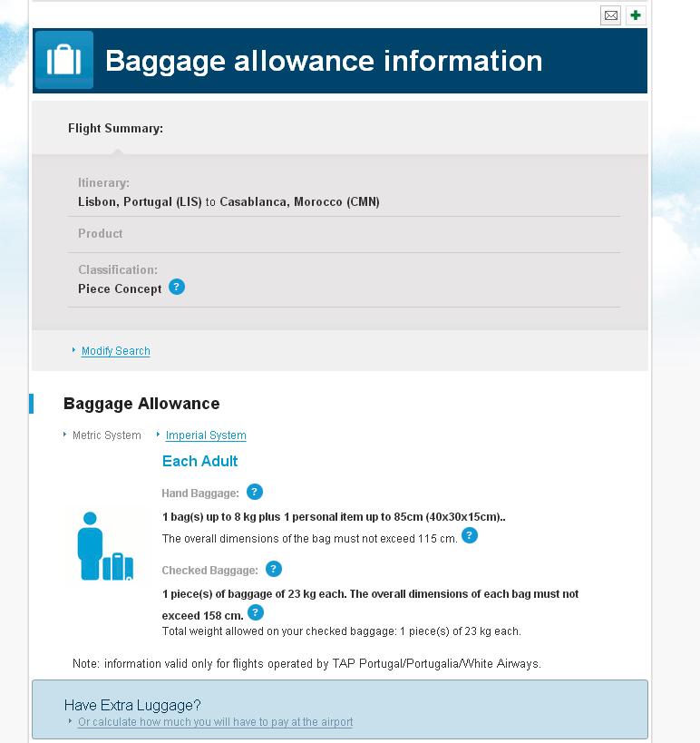Open help icon after 158 cm dimensions text
700x743 pixels.
tap(256, 611)
